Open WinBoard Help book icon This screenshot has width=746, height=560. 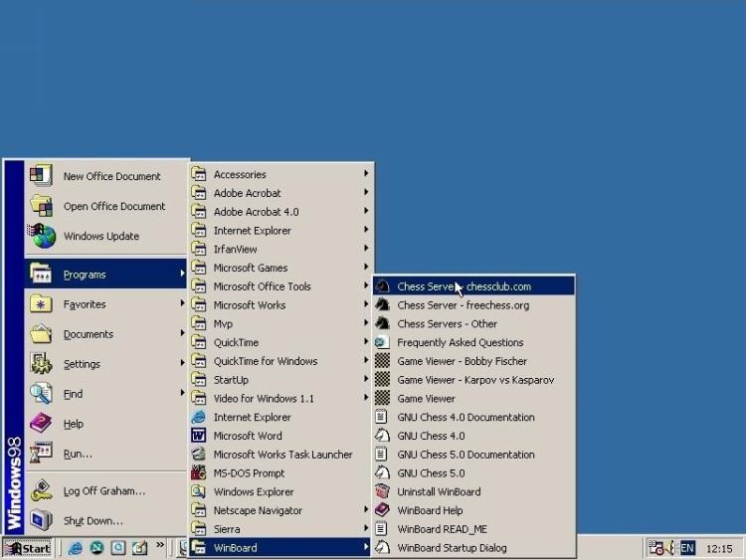[x=382, y=510]
